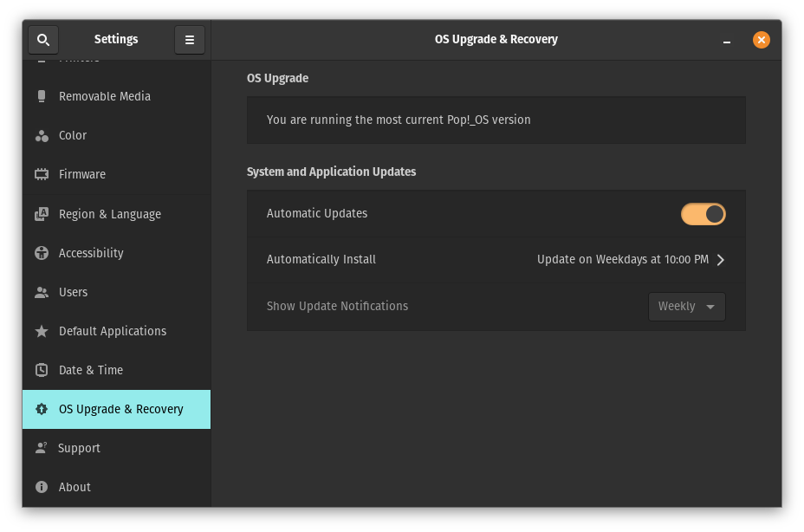Image resolution: width=804 pixels, height=532 pixels.
Task: Open the hamburger menu button
Action: pyautogui.click(x=190, y=40)
